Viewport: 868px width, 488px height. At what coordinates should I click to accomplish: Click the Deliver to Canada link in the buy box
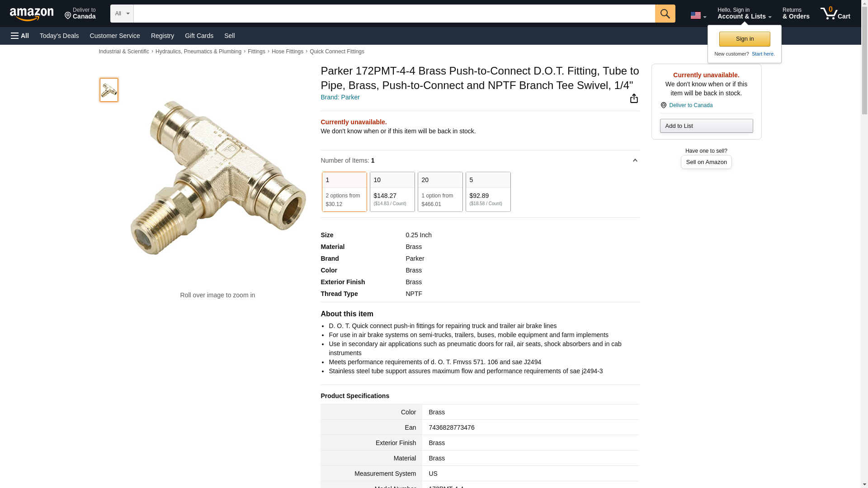(690, 105)
